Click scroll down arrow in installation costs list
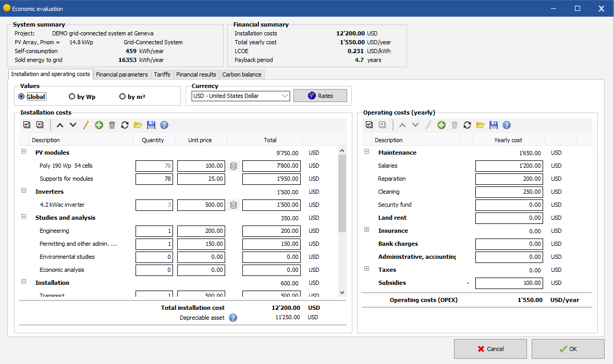Screen dimensions: 614x364 pyautogui.click(x=342, y=292)
